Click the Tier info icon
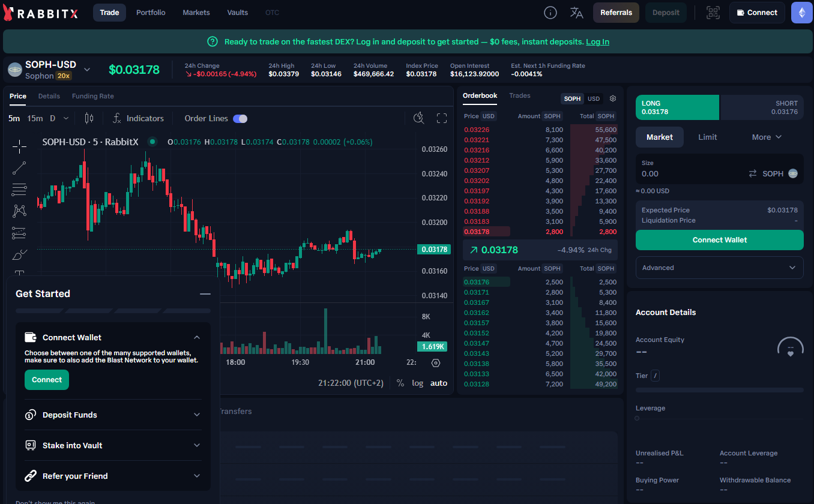This screenshot has width=814, height=504. (x=656, y=376)
